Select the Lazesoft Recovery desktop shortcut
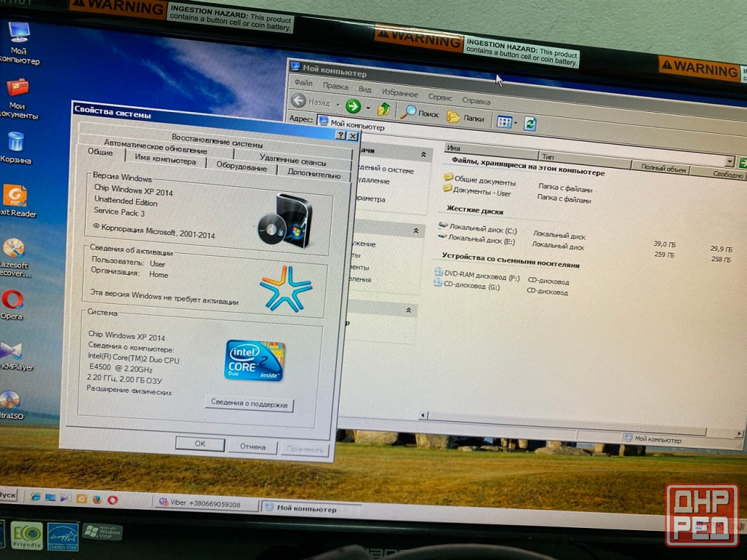The width and height of the screenshot is (747, 560). (x=14, y=258)
